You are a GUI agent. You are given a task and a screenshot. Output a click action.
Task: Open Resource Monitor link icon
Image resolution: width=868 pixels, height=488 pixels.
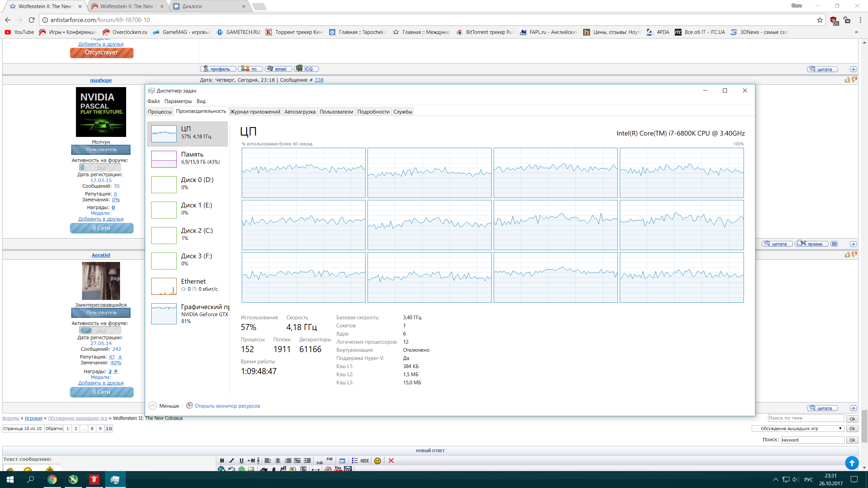pos(190,406)
